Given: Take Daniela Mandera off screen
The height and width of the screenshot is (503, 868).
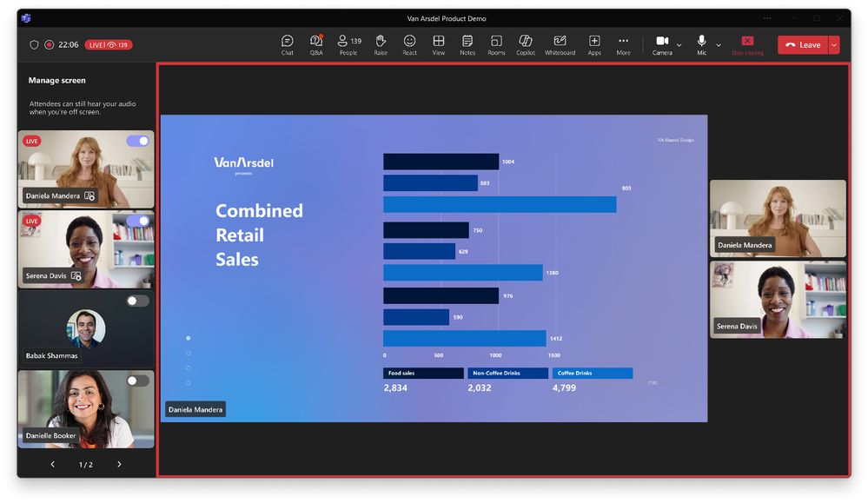Looking at the screenshot, I should 138,141.
